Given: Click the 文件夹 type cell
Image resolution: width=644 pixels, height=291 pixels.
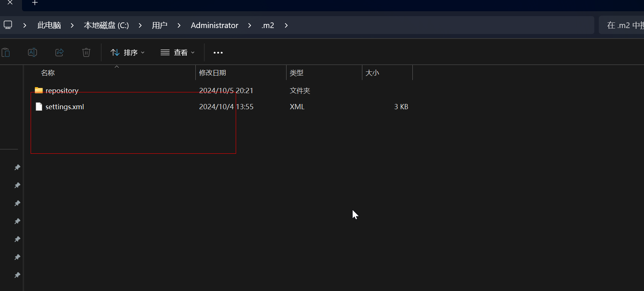Looking at the screenshot, I should (300, 91).
